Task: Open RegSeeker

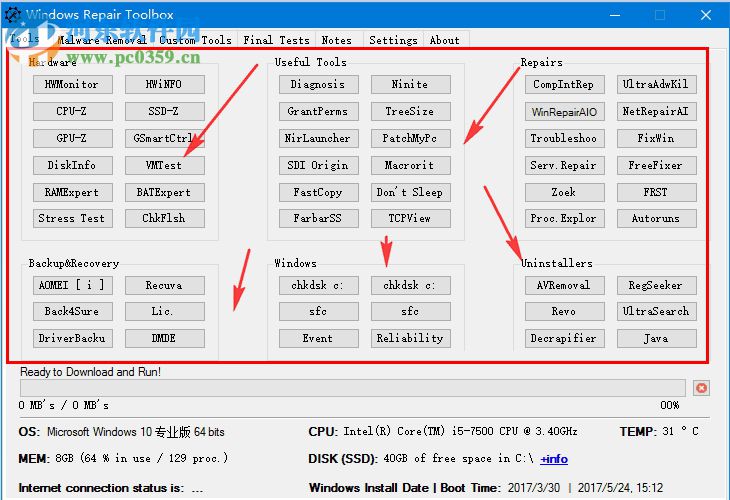Action: [x=656, y=285]
